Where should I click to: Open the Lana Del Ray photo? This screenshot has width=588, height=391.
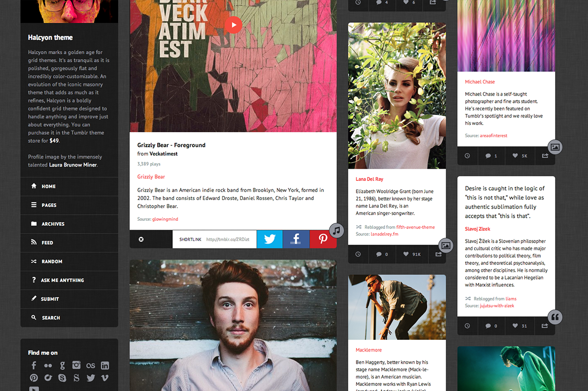click(397, 96)
